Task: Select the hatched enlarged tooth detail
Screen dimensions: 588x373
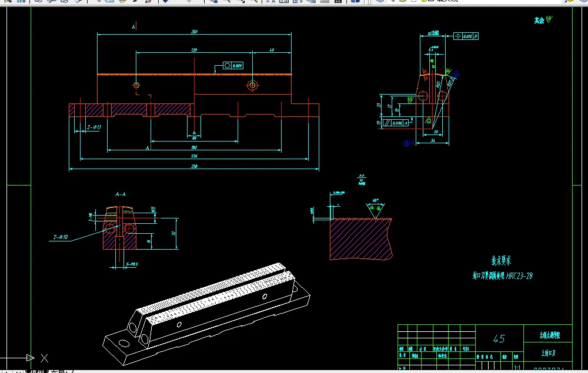Action: (361, 238)
